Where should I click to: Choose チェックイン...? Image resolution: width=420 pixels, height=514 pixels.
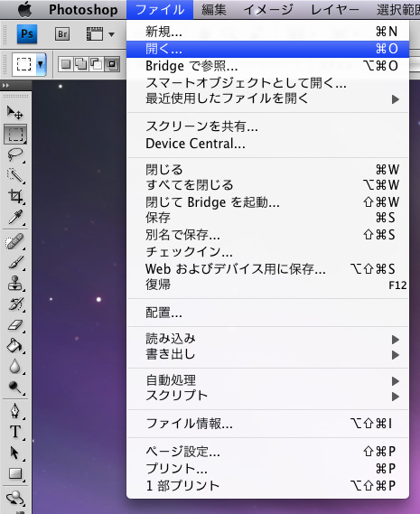pyautogui.click(x=268, y=252)
